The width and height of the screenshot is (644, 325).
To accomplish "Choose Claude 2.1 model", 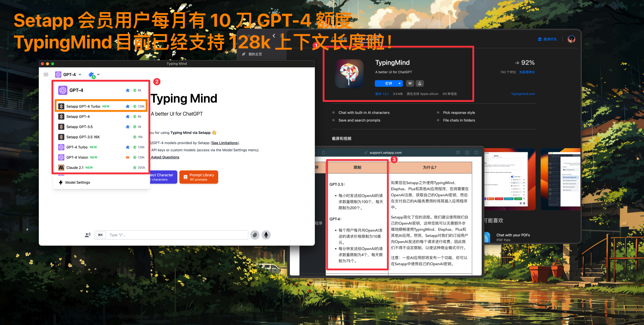I will [101, 168].
